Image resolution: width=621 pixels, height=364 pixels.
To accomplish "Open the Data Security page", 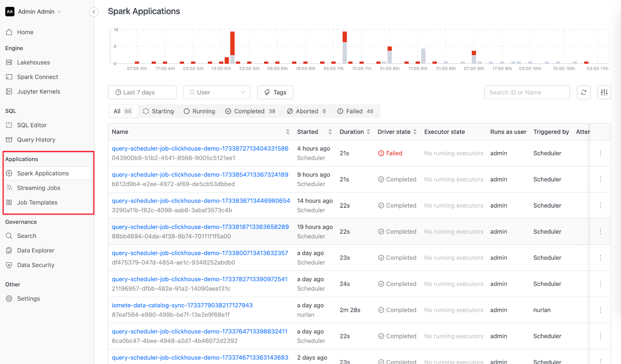I will tap(36, 265).
